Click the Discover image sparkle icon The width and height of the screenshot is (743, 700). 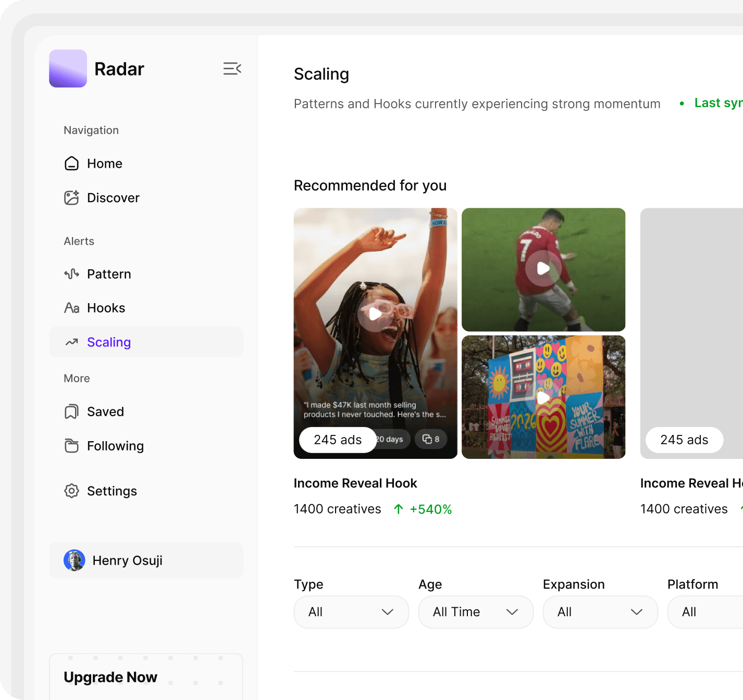71,198
